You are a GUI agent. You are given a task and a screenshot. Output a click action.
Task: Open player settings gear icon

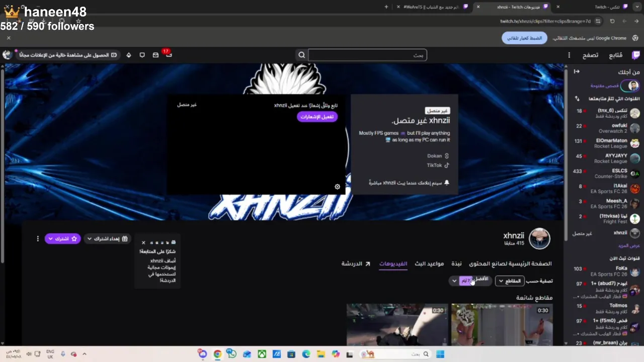[337, 187]
